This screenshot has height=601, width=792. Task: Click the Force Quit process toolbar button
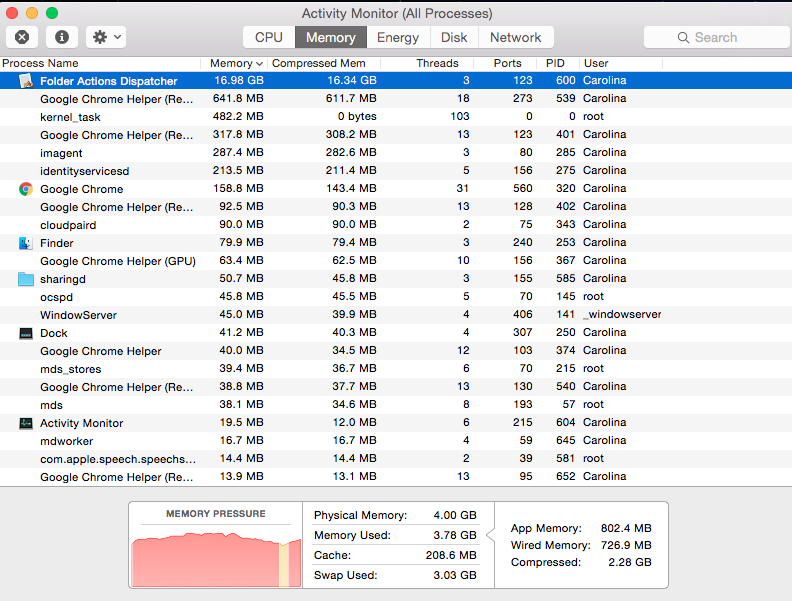tap(22, 37)
